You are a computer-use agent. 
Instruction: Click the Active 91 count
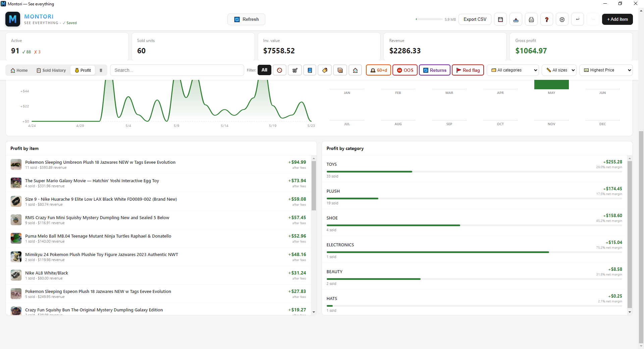click(15, 51)
